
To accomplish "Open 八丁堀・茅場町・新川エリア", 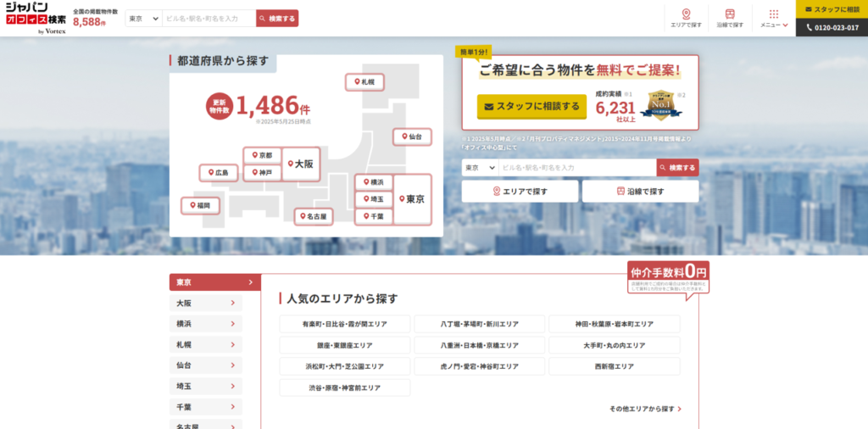I will [480, 324].
